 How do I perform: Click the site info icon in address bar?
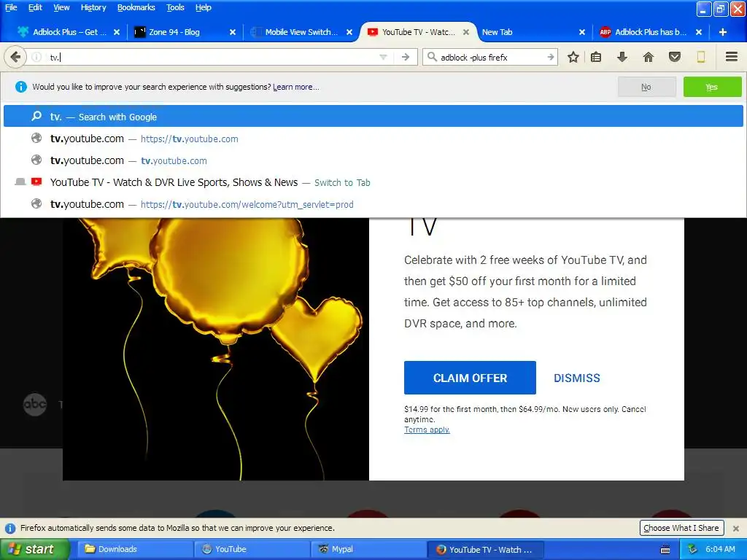36,57
